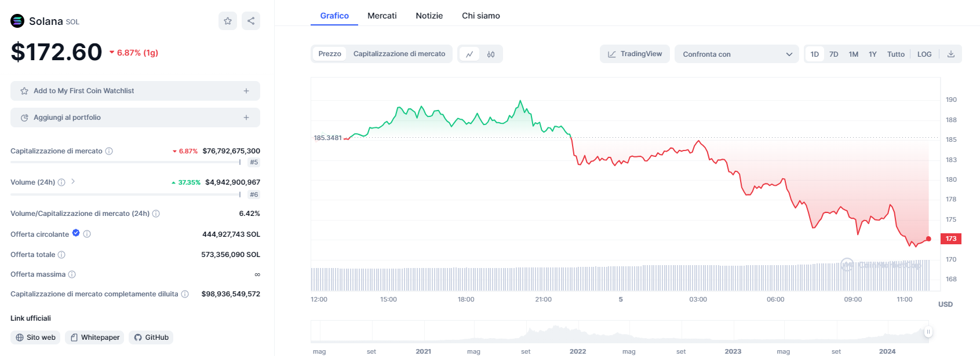The width and height of the screenshot is (980, 356).
Task: Switch to the Notizie tab
Action: click(x=429, y=16)
